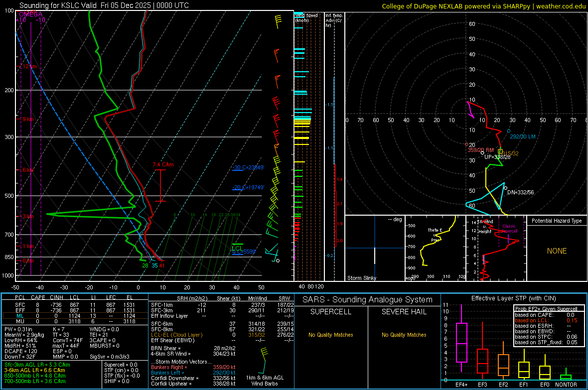
Task: Click the ConvT = 74F value
Action: coord(68,341)
